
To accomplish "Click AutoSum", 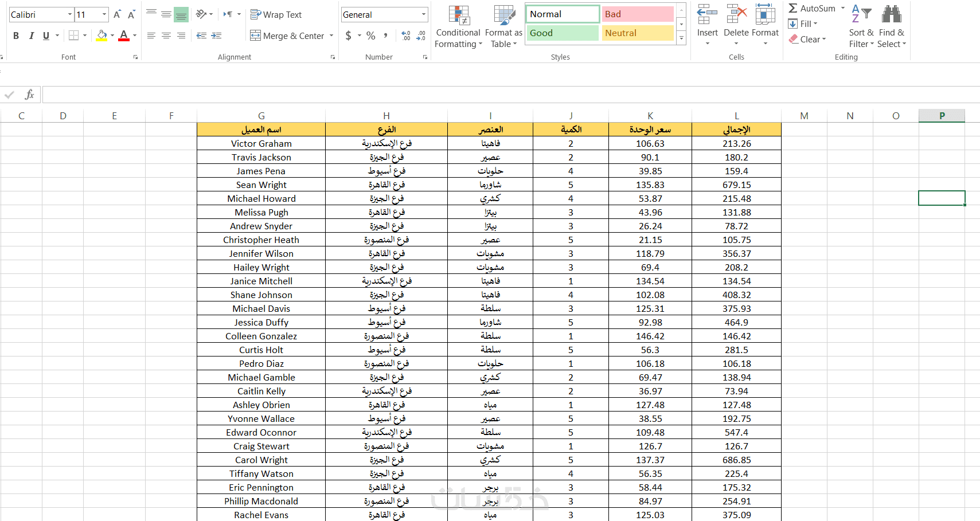I will [x=811, y=9].
